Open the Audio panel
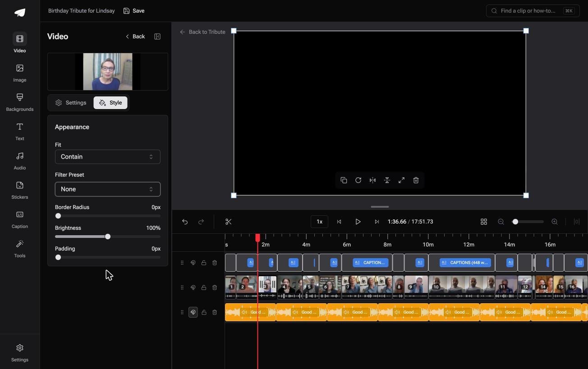Image resolution: width=588 pixels, height=369 pixels. (20, 161)
